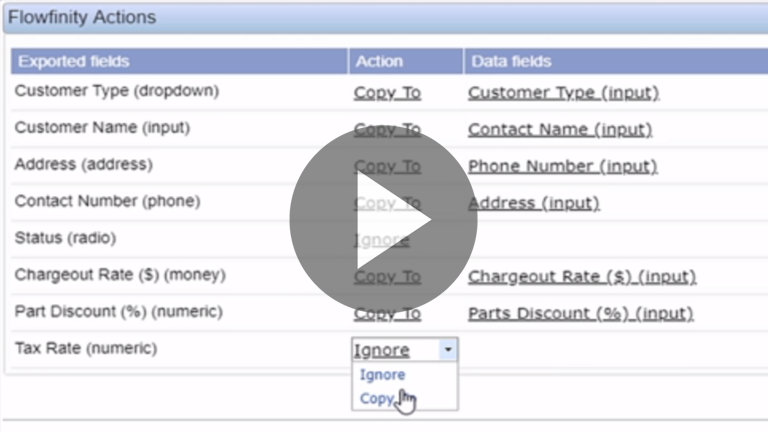768x432 pixels.
Task: Click the Exported fields column header
Action: [73, 61]
